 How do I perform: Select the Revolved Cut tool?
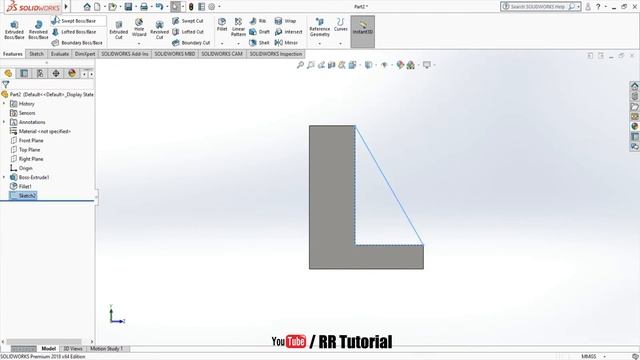pyautogui.click(x=160, y=30)
